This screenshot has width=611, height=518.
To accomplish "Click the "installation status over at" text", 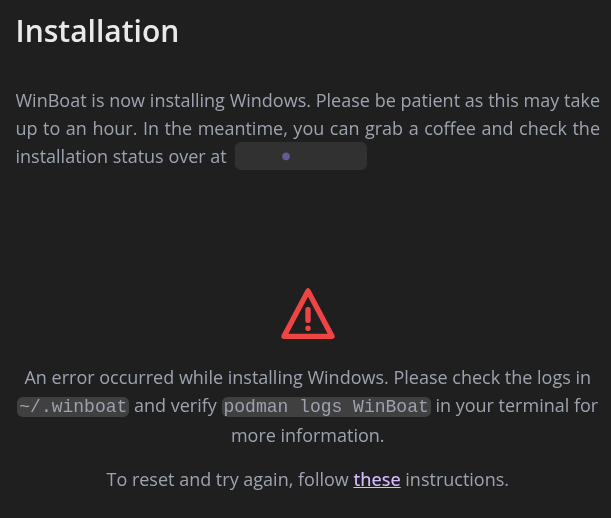I will click(121, 157).
